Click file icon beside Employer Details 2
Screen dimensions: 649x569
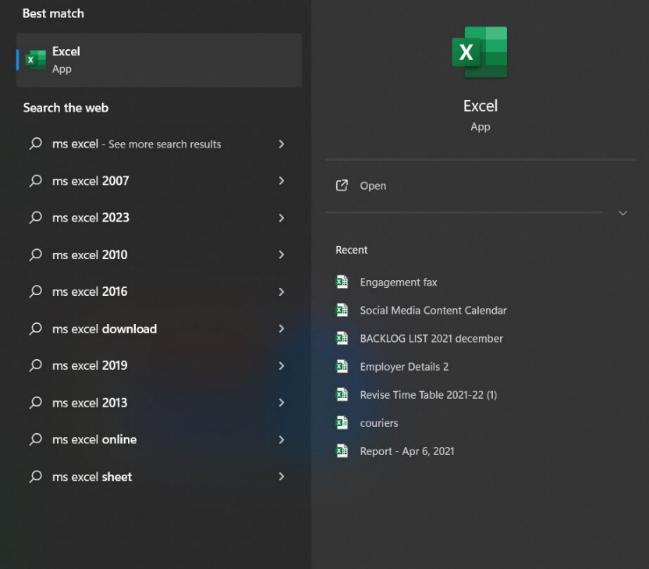(x=342, y=366)
